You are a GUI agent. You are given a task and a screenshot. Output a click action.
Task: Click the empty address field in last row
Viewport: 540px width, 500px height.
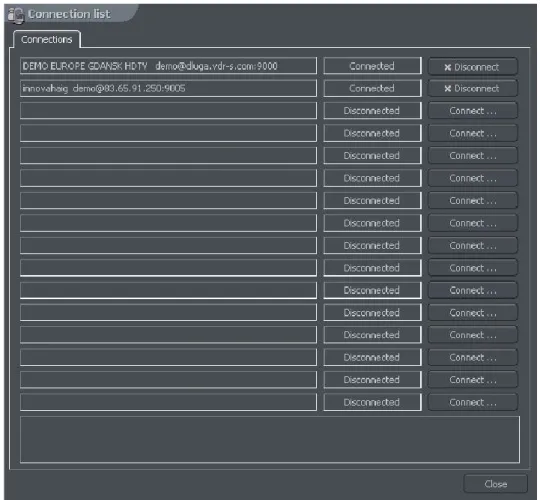(168, 402)
